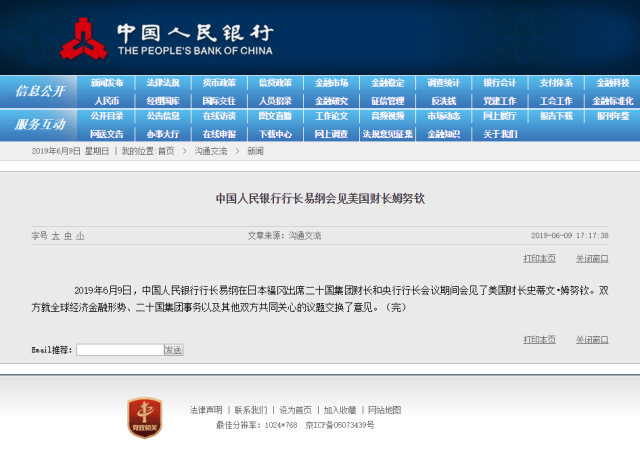Viewport: 640px width, 452px height.
Task: Open the 下载中心 menu item
Action: (275, 134)
